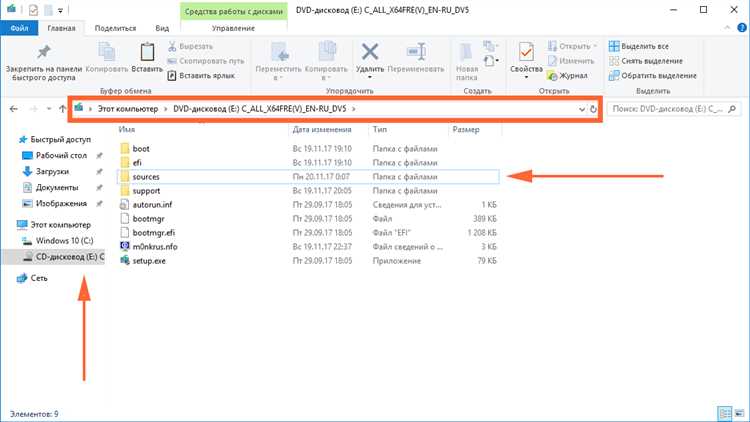Click the New folder icon
The height and width of the screenshot is (422, 750).
(x=466, y=53)
